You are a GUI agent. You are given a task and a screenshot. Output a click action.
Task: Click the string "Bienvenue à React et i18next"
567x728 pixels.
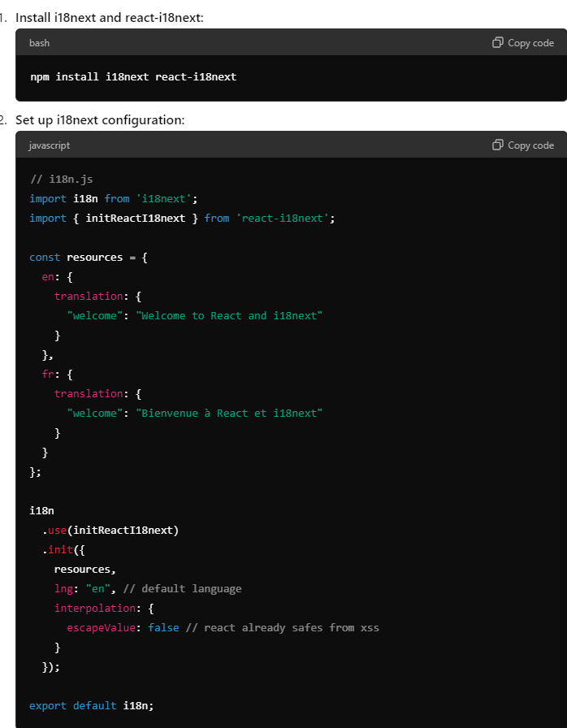(229, 414)
